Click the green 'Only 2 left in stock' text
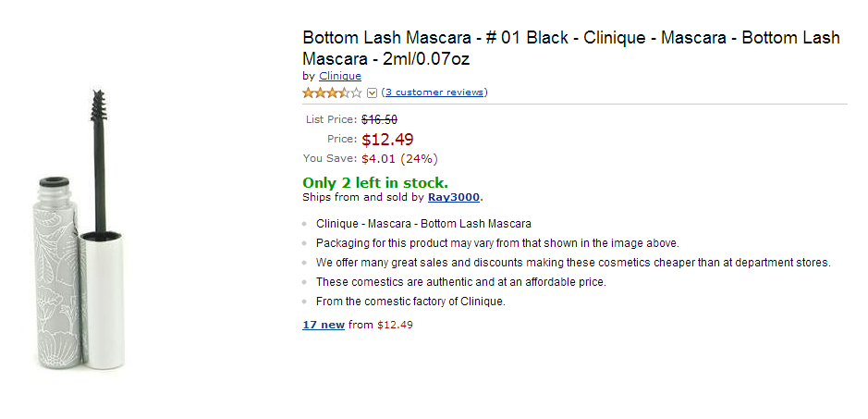Screen dimensions: 868x419 point(375,183)
